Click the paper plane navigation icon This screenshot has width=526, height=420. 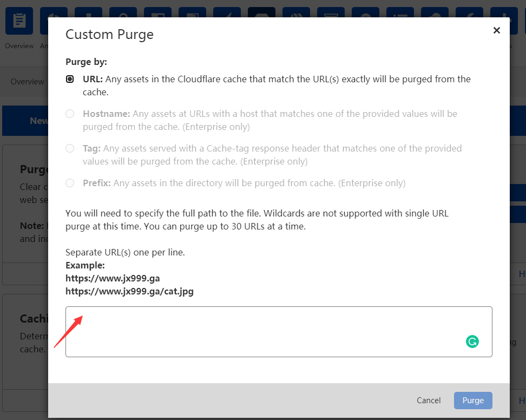[227, 14]
